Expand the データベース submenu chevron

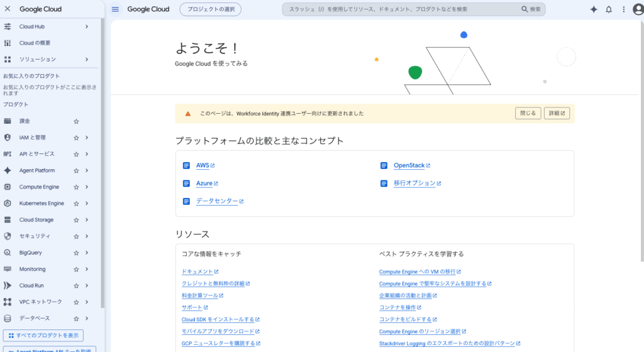pyautogui.click(x=87, y=318)
